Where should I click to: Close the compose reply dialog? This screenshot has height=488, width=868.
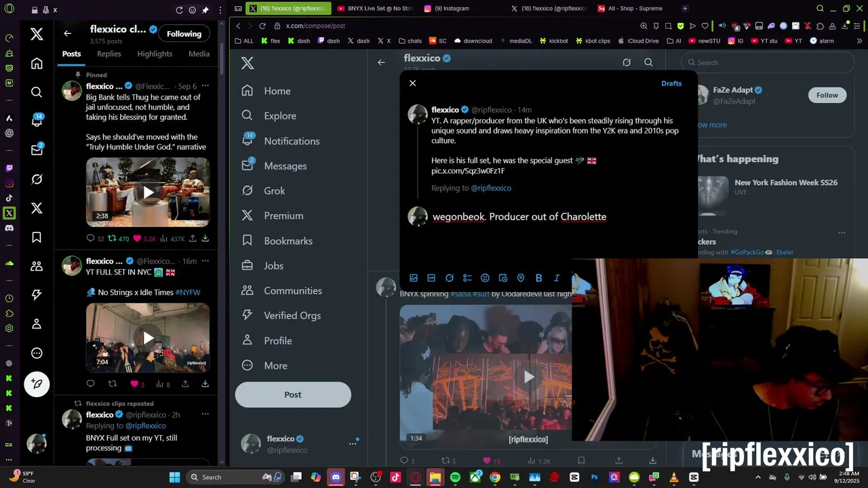pos(412,83)
